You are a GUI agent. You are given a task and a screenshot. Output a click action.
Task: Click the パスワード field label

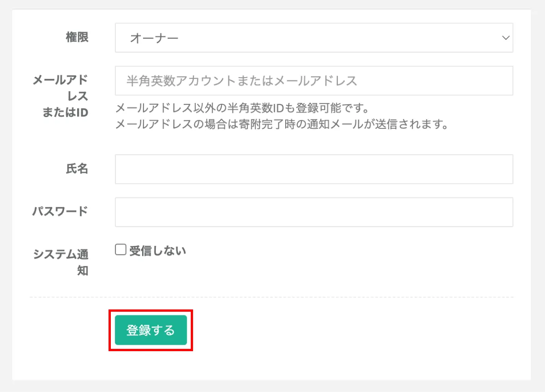tap(60, 211)
